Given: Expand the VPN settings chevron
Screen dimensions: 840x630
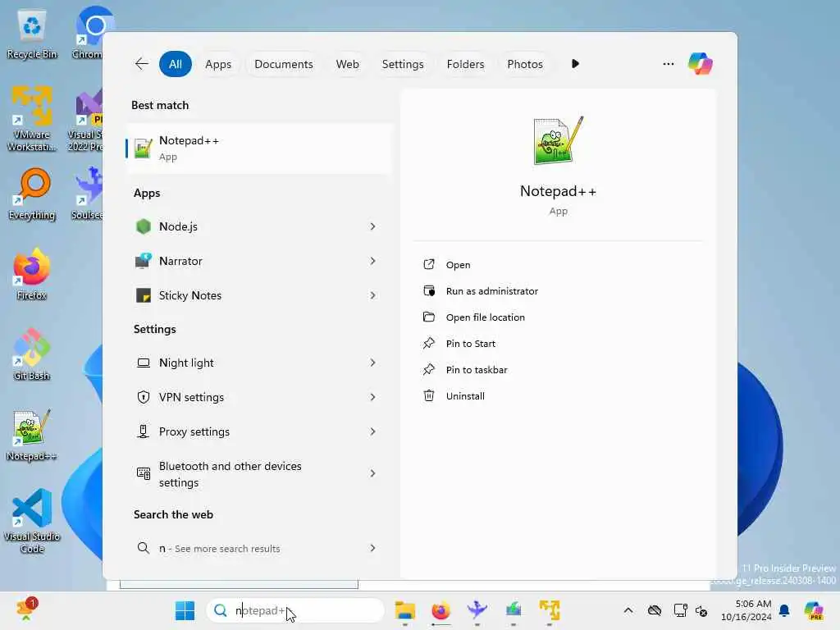Looking at the screenshot, I should click(372, 397).
